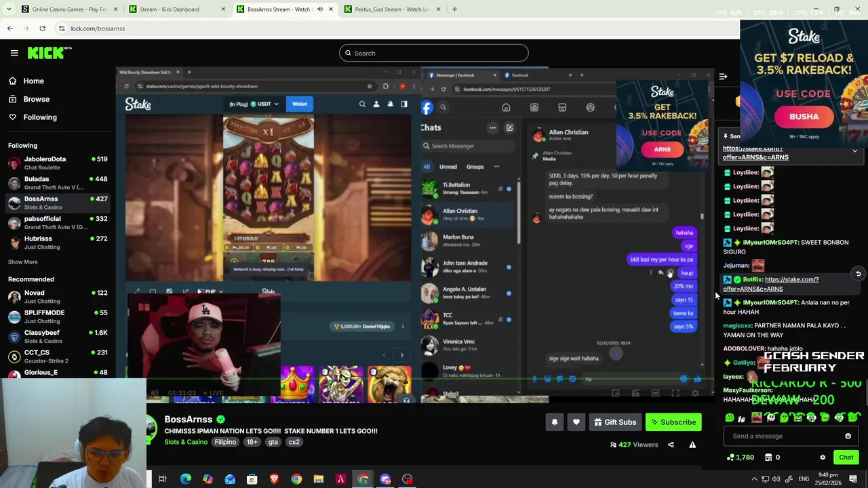Open the Stake offer link in pinned message
This screenshot has width=868, height=488.
755,152
